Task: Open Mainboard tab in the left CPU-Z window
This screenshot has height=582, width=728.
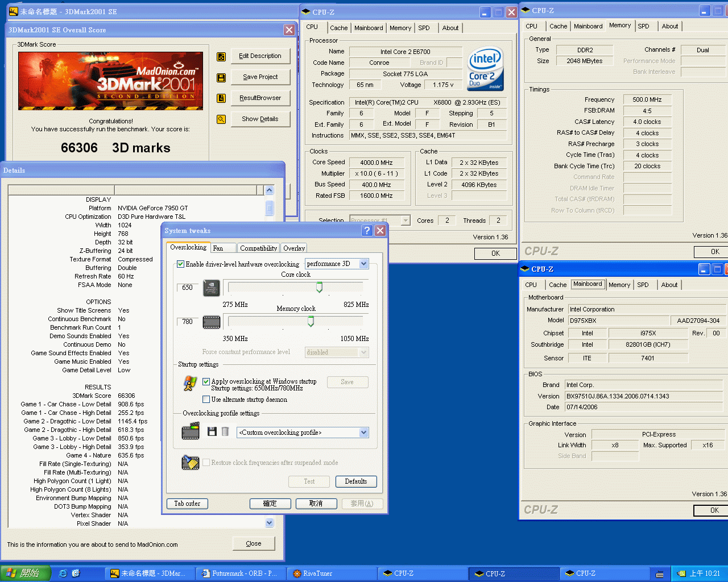Action: (x=369, y=28)
